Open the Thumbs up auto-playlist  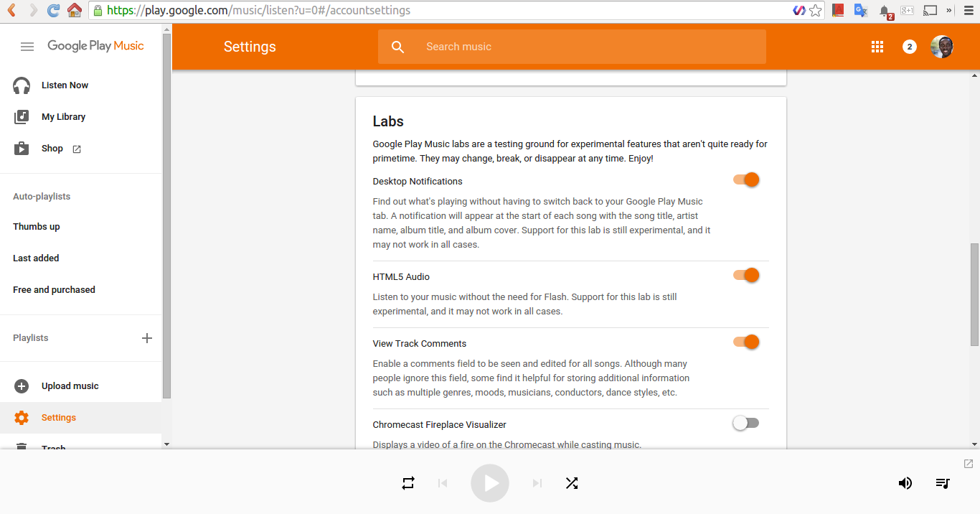37,227
